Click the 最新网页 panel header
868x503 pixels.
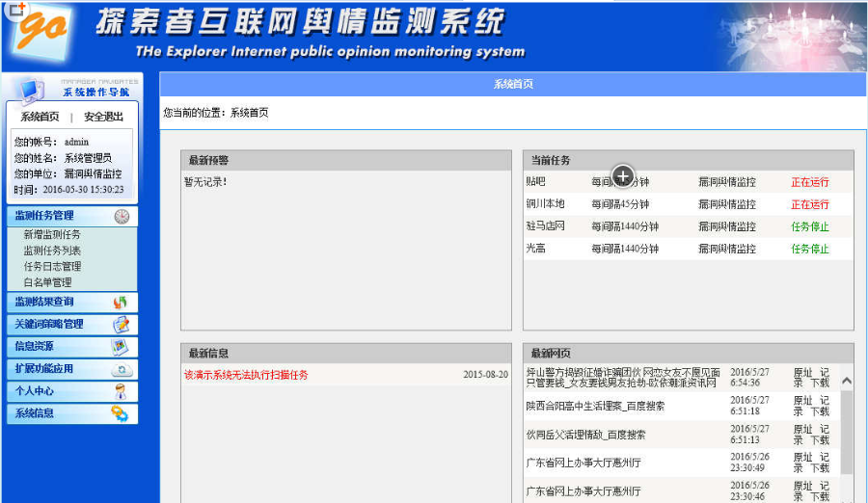(x=688, y=353)
